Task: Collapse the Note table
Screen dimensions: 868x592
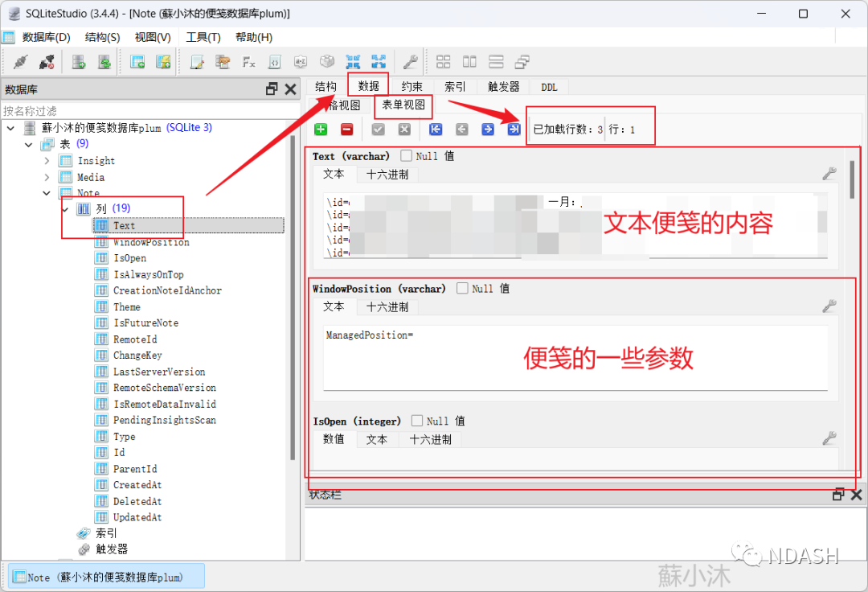Action: (x=47, y=193)
